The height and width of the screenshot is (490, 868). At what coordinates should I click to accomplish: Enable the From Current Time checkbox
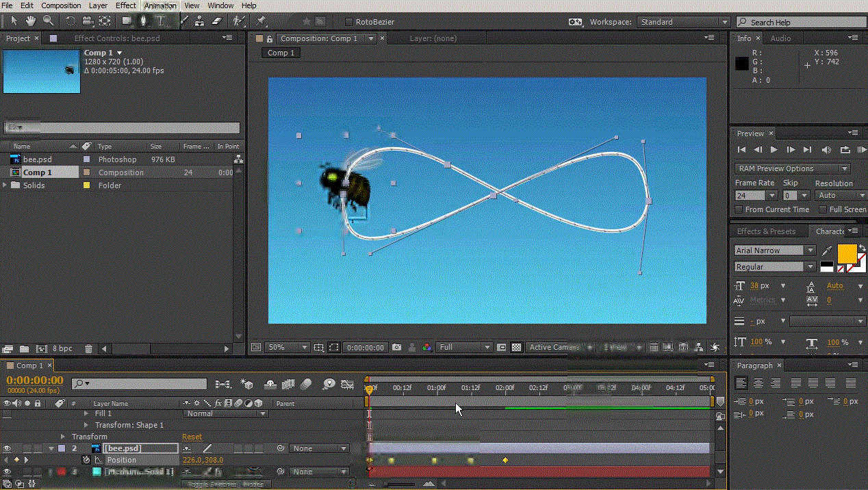739,209
